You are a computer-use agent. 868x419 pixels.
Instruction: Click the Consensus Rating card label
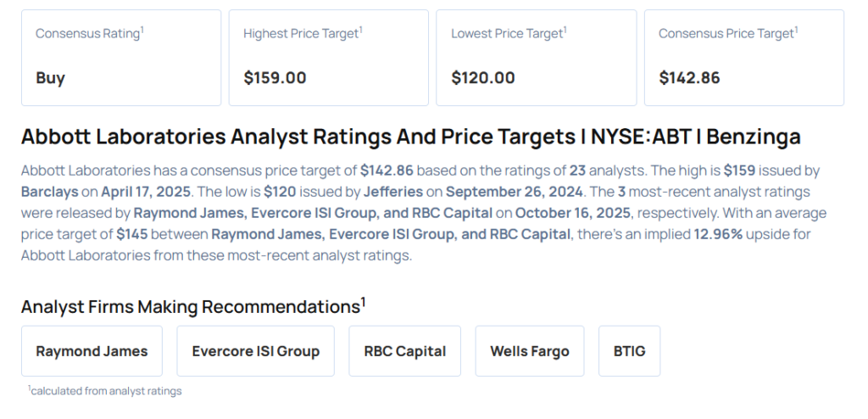coord(89,33)
